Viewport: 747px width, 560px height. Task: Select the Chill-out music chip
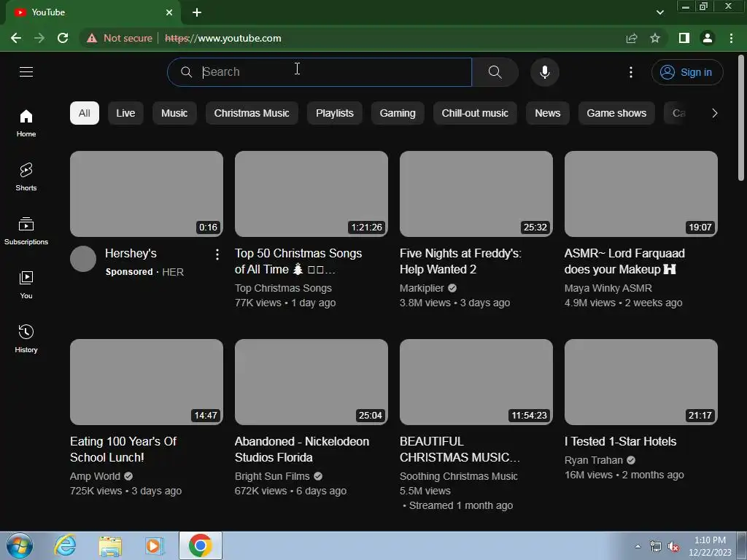tap(475, 113)
